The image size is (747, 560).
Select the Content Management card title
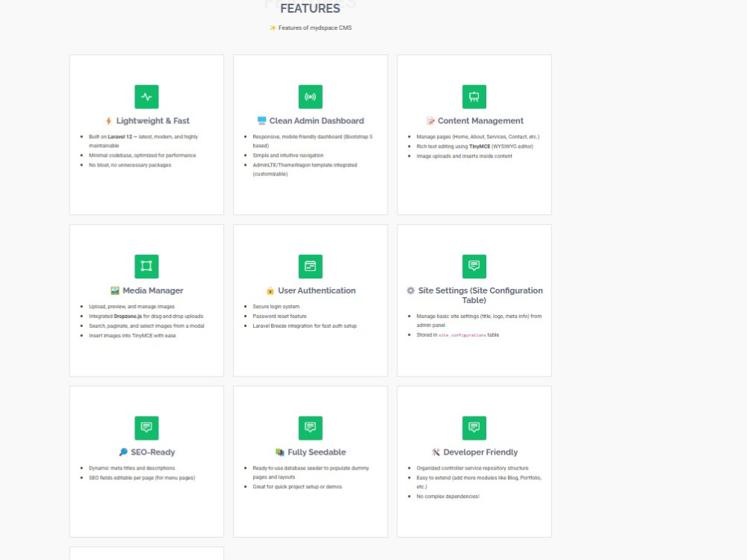[x=480, y=121]
